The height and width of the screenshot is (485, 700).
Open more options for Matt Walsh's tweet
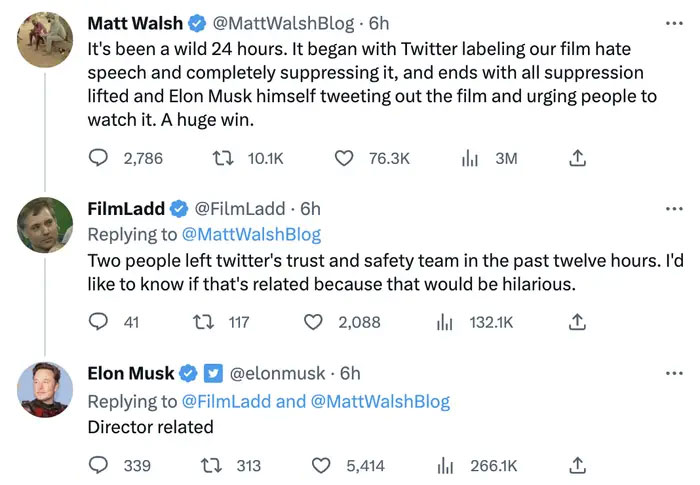pyautogui.click(x=673, y=23)
